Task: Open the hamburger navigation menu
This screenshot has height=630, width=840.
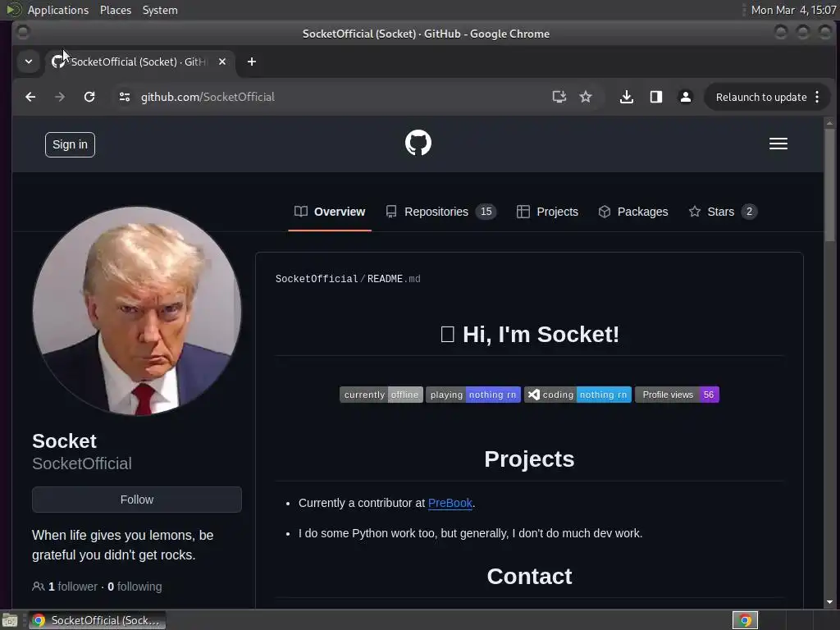Action: 778,144
